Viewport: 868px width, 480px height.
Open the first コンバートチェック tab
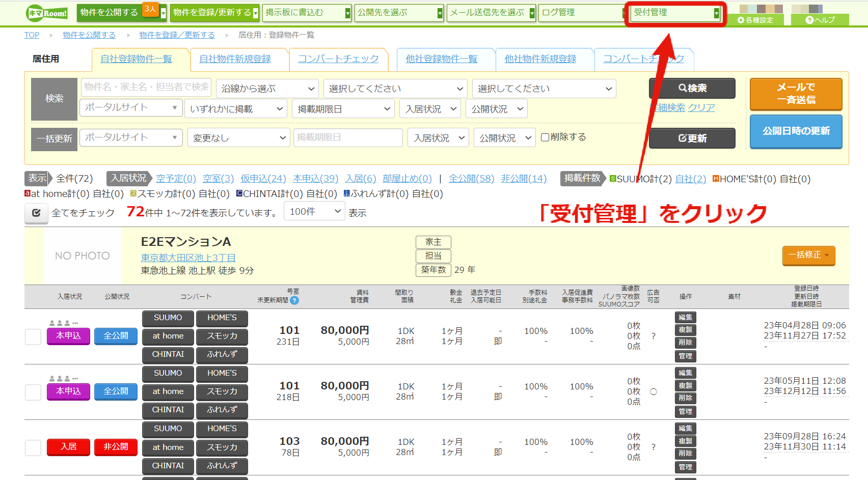[x=338, y=59]
